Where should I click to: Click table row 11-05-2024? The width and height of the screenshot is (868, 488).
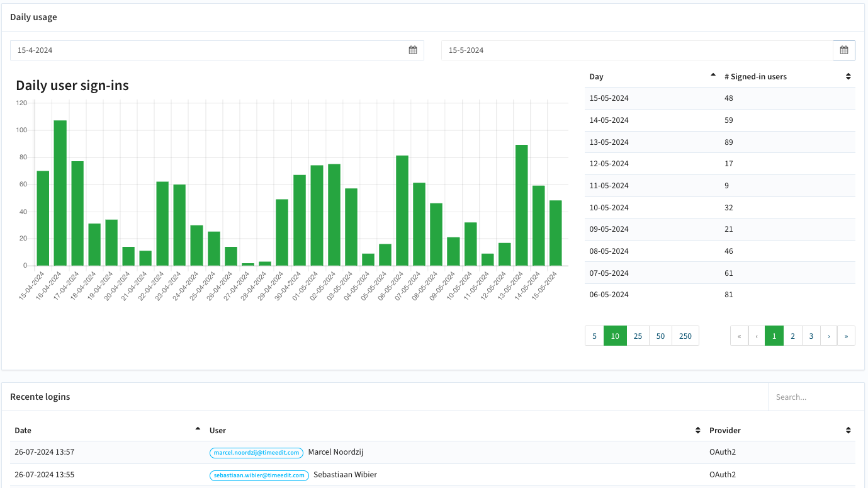(720, 185)
